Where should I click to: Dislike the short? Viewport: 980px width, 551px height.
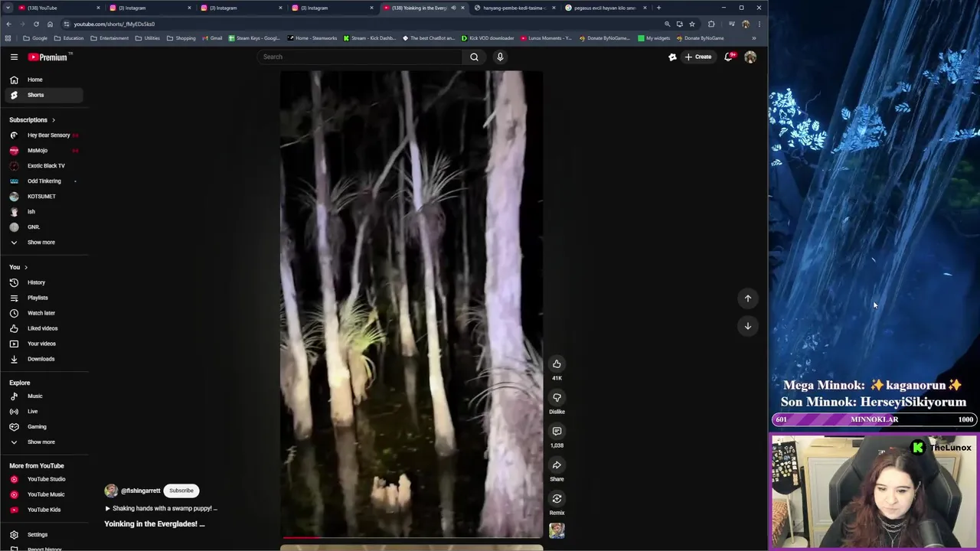pos(557,397)
